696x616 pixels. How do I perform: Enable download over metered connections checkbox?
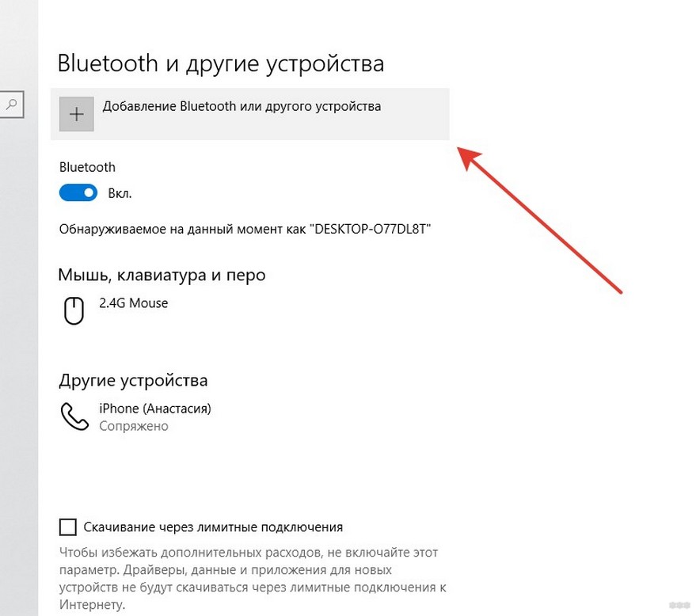tap(68, 527)
